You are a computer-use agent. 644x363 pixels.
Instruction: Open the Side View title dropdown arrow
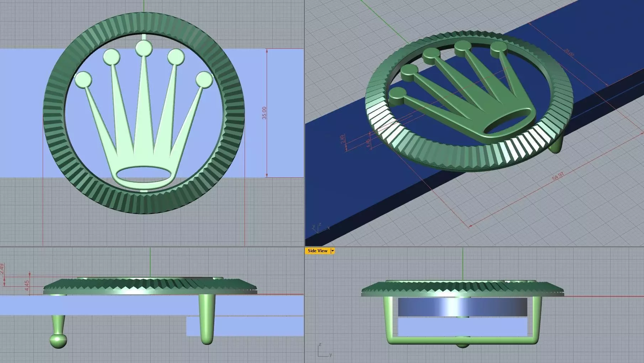click(x=333, y=251)
